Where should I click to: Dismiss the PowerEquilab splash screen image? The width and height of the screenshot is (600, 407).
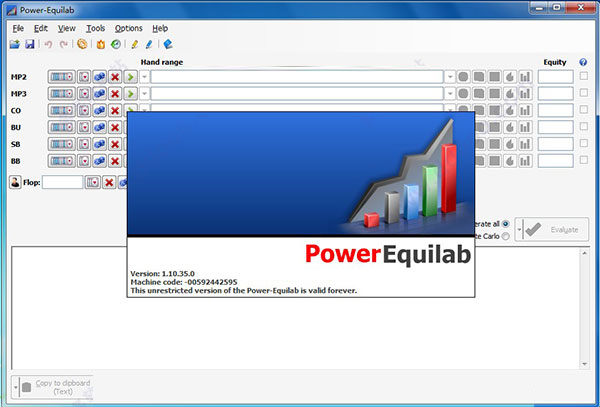tap(301, 205)
